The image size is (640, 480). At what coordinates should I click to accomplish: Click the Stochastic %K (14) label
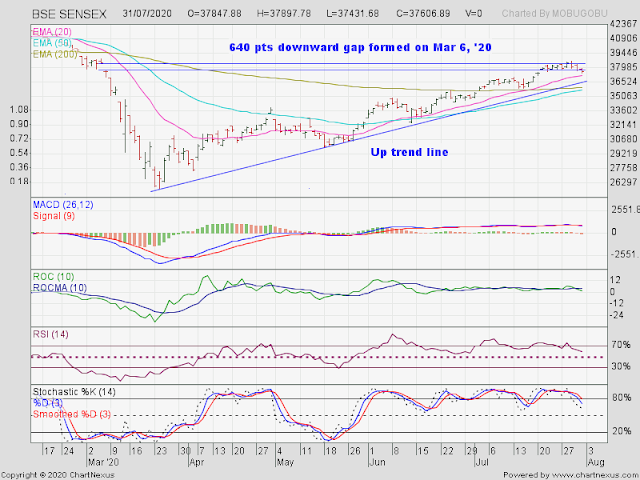[74, 392]
